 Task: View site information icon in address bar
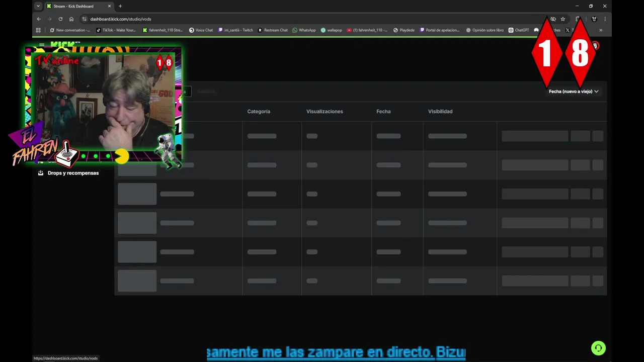[85, 19]
